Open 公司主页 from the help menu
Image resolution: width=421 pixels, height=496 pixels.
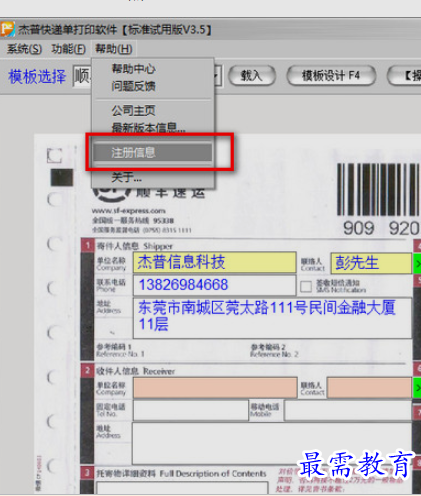point(133,110)
